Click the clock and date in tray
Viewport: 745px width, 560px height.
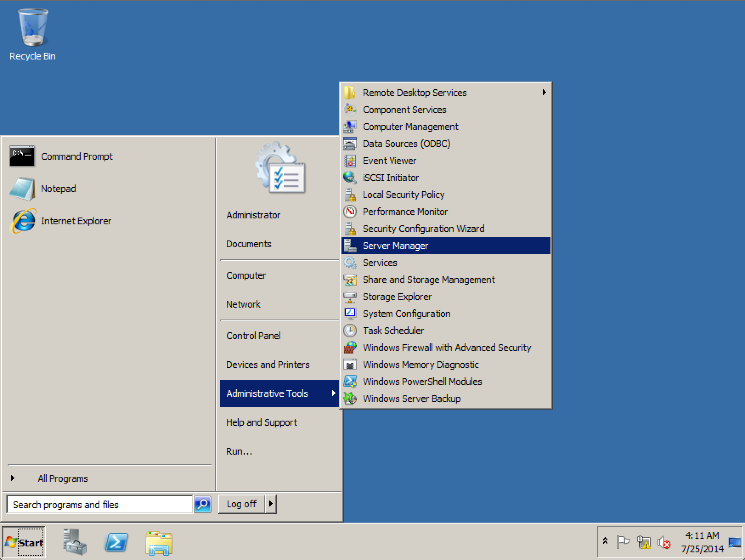click(702, 542)
